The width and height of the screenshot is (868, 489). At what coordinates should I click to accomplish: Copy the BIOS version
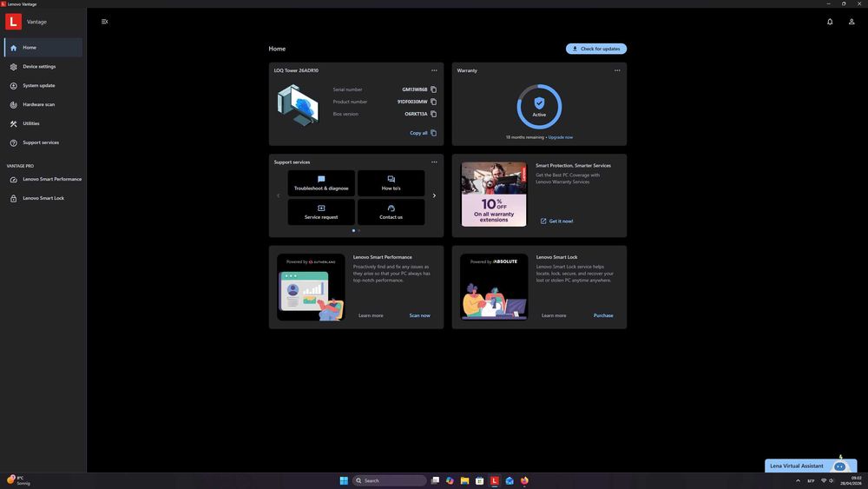pos(433,114)
